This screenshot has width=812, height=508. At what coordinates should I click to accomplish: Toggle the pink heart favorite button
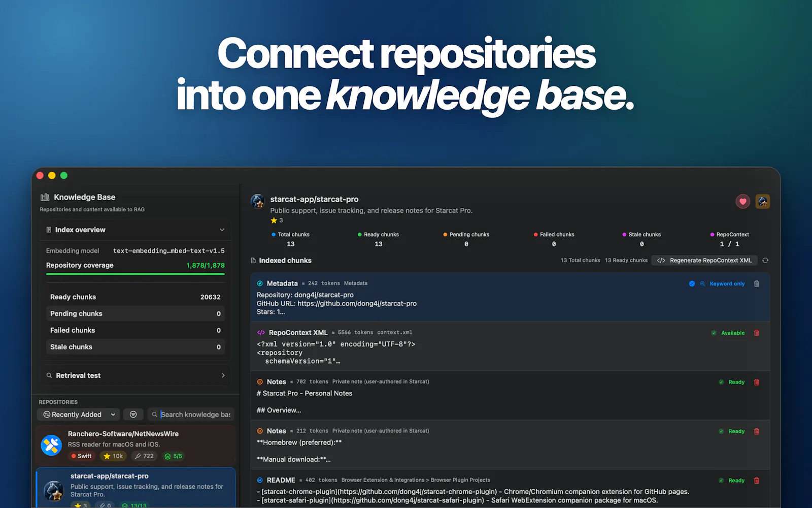(743, 202)
